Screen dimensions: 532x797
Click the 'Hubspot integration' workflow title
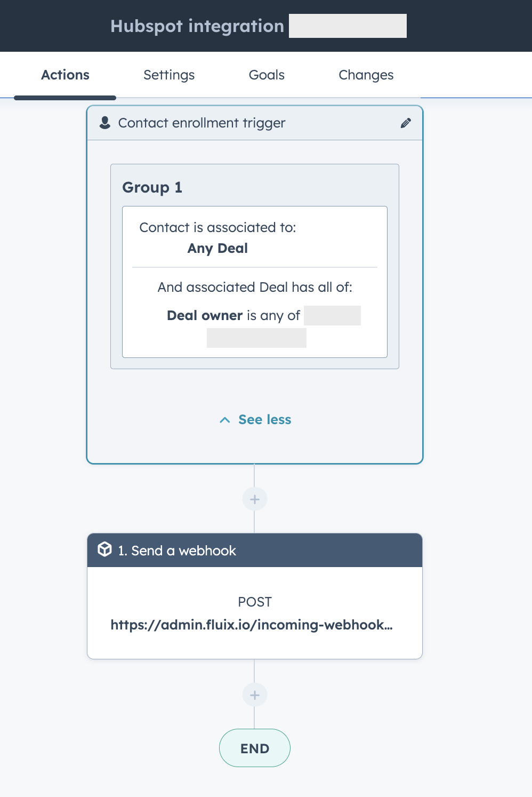(x=197, y=26)
